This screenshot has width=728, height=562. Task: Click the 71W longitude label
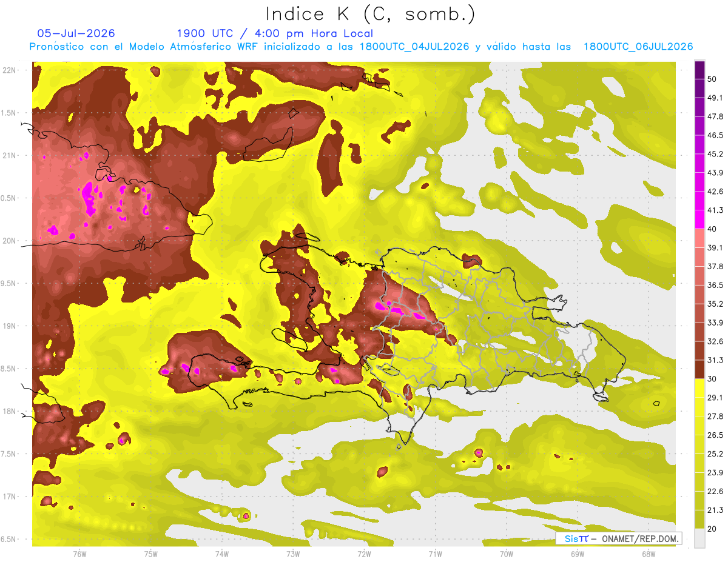click(x=435, y=554)
